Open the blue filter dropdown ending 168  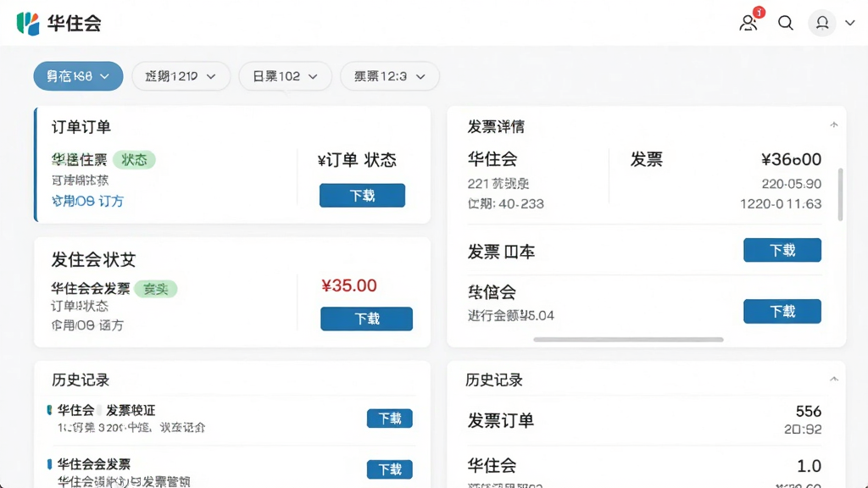pos(78,76)
